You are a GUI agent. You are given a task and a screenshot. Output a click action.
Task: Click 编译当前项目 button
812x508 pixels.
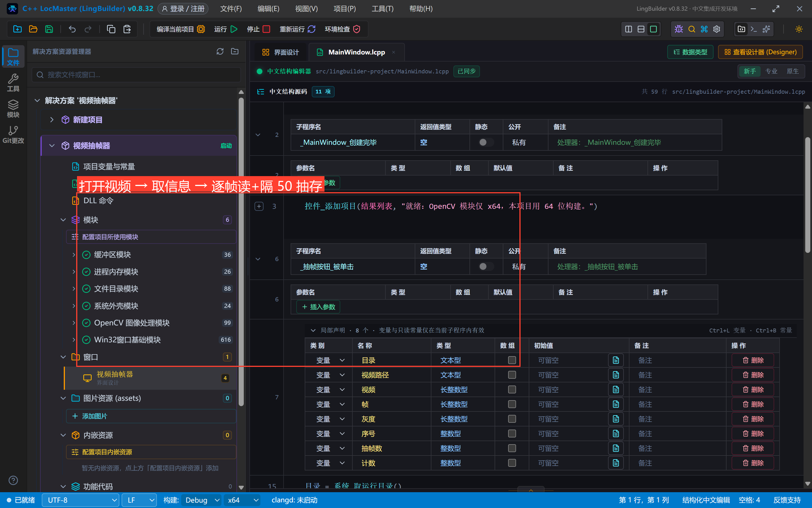point(181,29)
